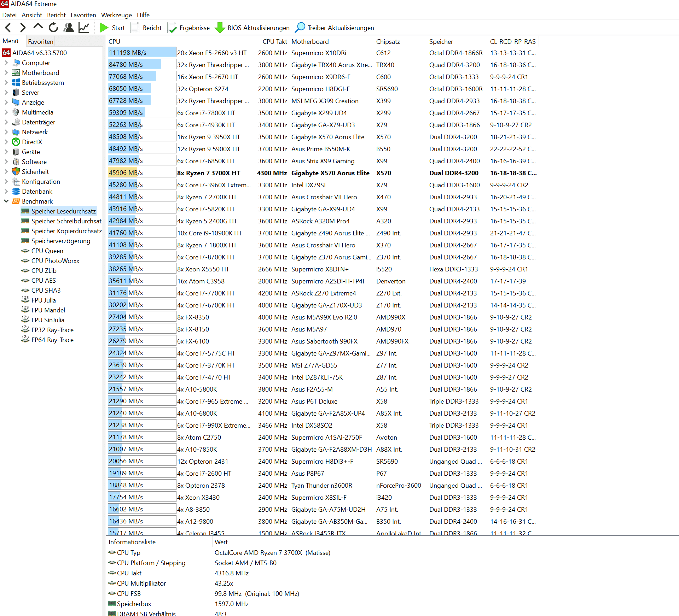Open the Datei menu

(x=9, y=15)
